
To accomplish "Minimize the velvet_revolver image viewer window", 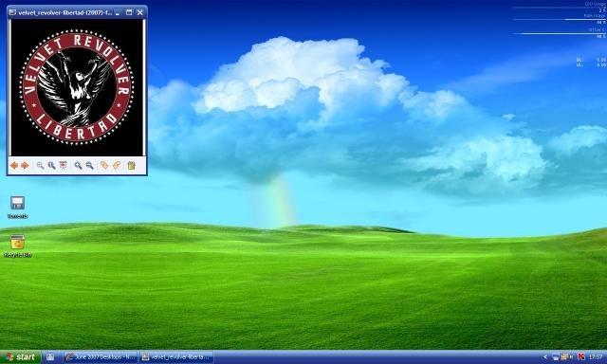I will pyautogui.click(x=118, y=12).
